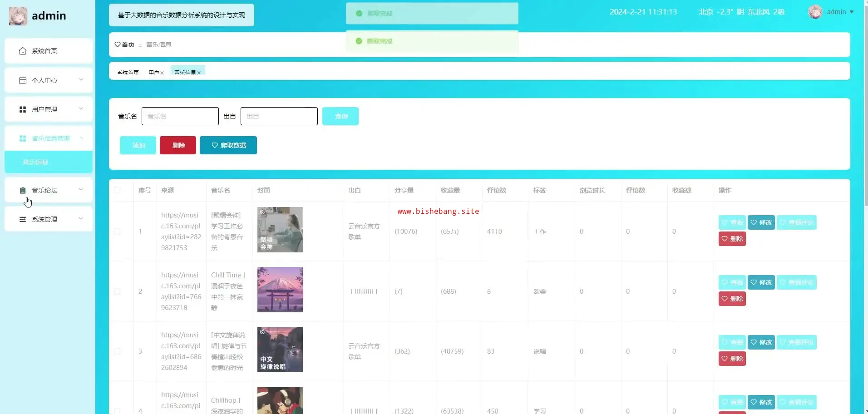Click 查看 for row 3

[732, 342]
